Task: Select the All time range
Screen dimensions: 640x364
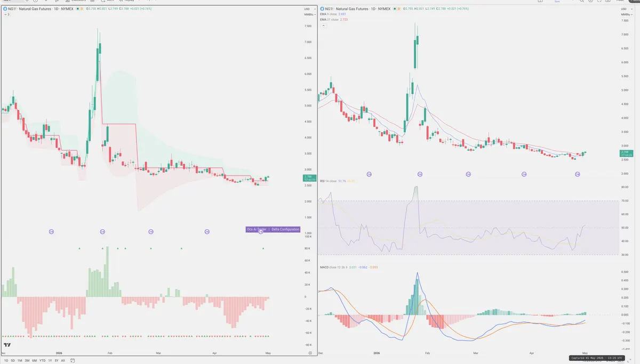Action: (63, 361)
